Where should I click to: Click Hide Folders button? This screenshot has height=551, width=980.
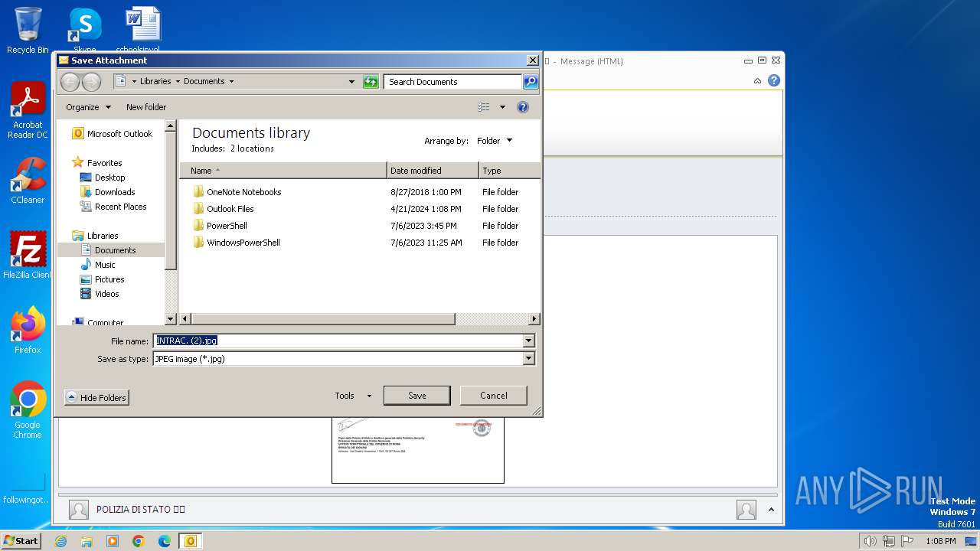tap(96, 397)
